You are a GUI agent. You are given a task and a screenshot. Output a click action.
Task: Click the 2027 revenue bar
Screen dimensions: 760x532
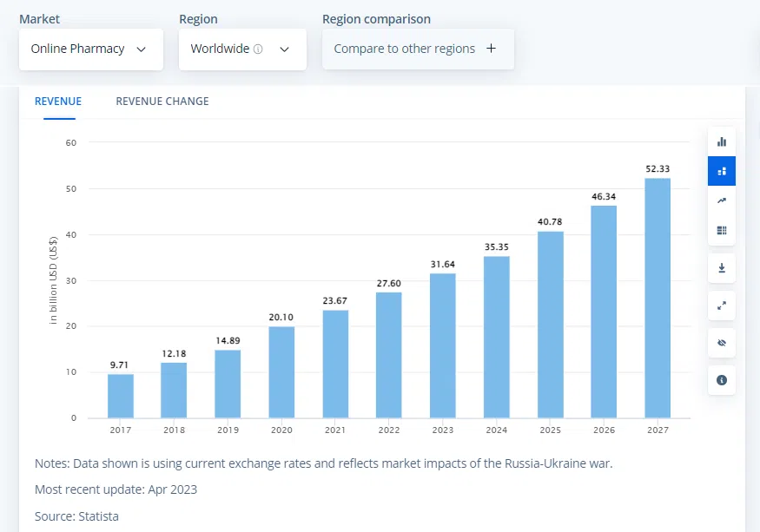click(658, 298)
